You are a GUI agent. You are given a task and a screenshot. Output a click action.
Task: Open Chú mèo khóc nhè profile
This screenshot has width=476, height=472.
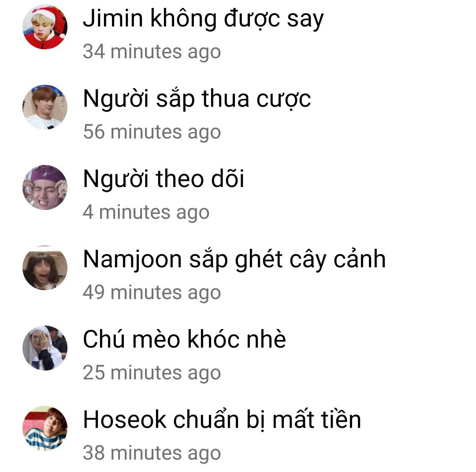[x=185, y=339]
